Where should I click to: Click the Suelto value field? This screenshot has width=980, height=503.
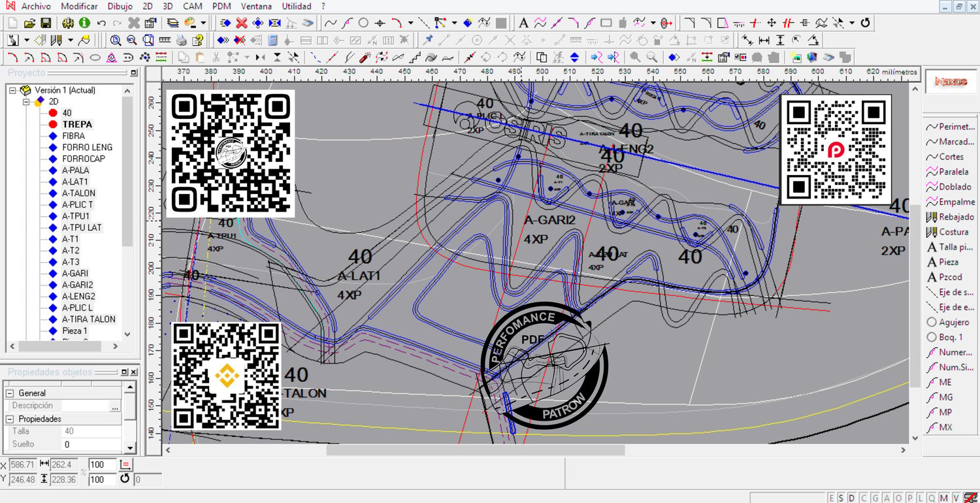pyautogui.click(x=91, y=444)
